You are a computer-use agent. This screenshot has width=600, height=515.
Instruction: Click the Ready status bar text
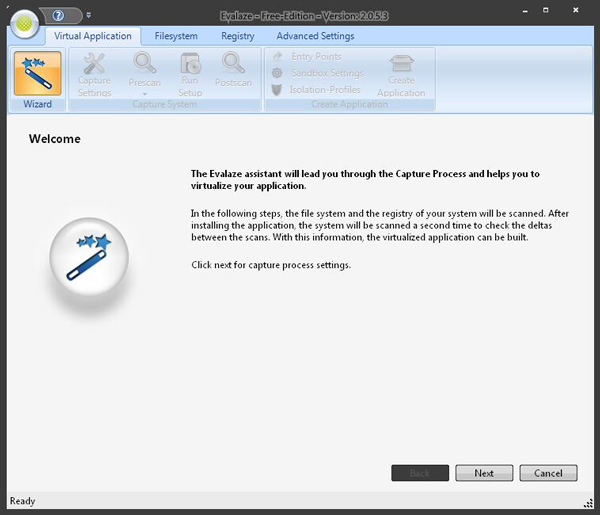23,501
